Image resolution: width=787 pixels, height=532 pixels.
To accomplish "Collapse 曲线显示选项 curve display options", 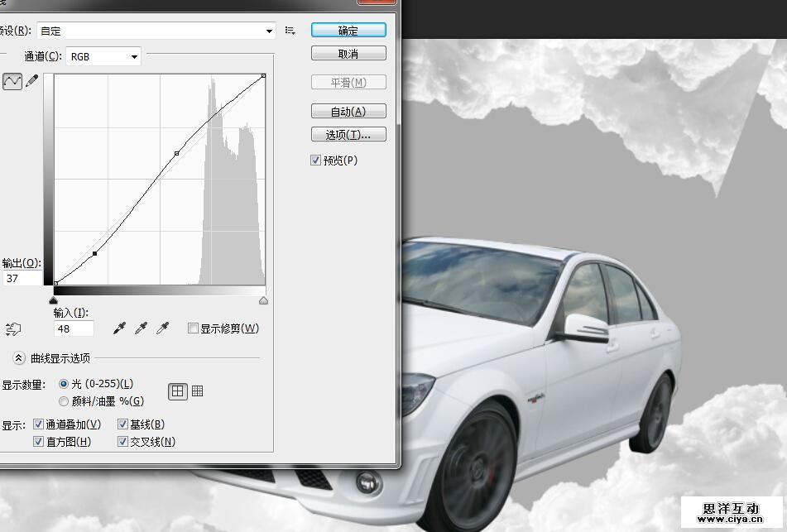I will coord(19,358).
